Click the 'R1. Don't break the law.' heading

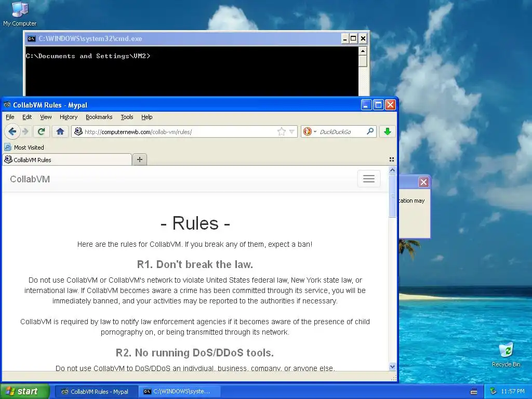click(195, 264)
